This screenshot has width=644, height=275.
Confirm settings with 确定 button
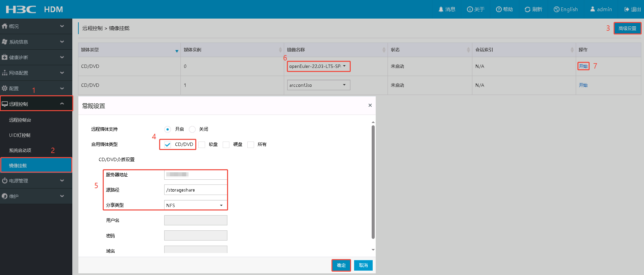[341, 266]
